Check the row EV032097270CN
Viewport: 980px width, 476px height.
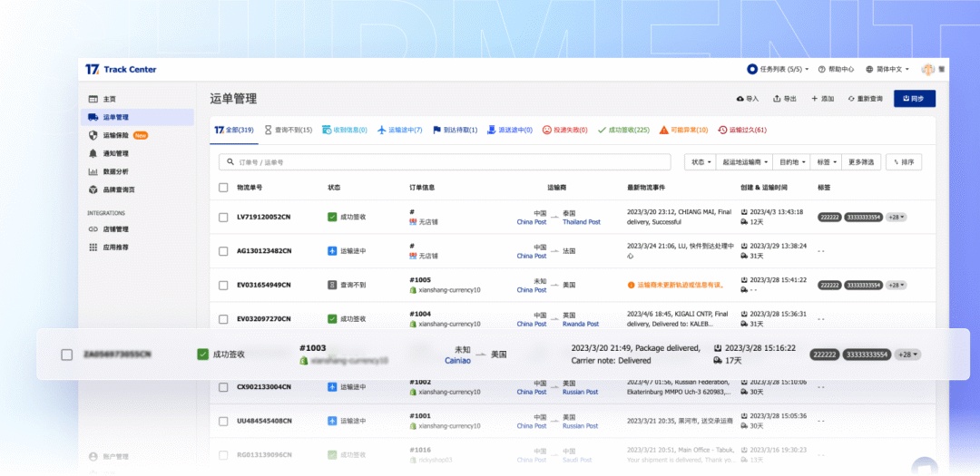(x=223, y=318)
